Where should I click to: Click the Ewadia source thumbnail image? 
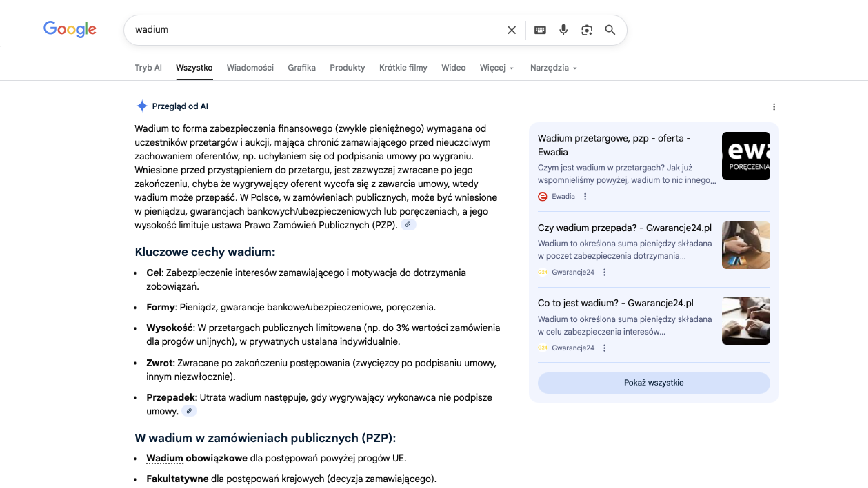coord(746,156)
